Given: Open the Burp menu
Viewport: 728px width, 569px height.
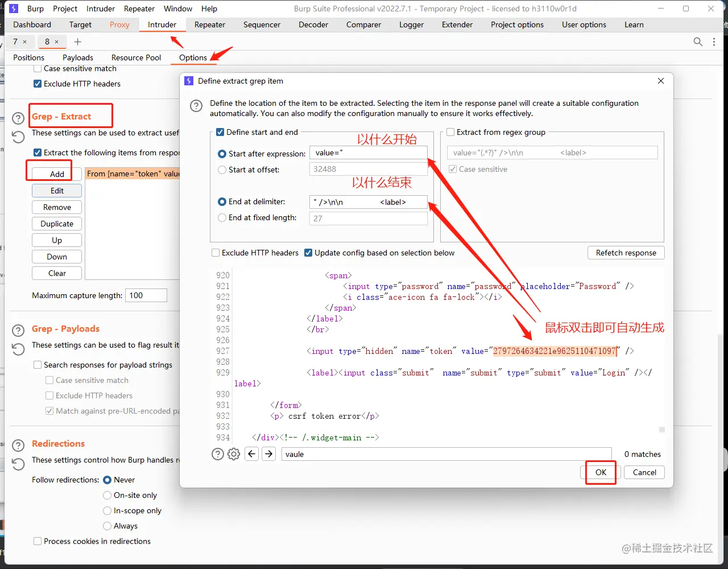Looking at the screenshot, I should (35, 9).
